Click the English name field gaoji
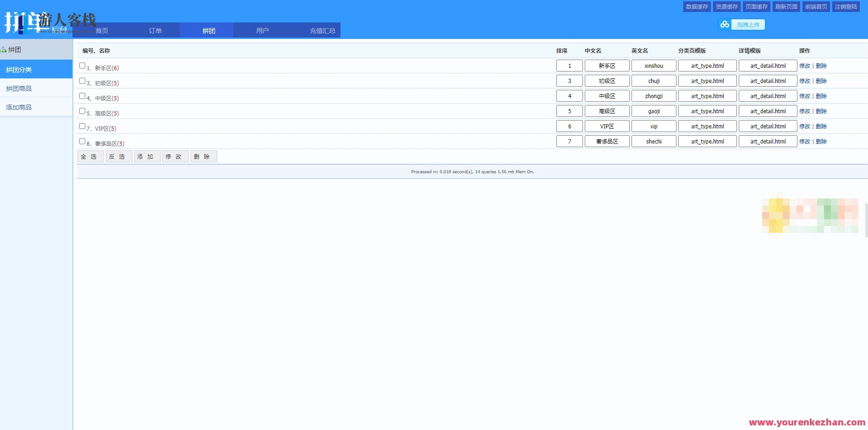Viewport: 868px width, 430px height. coord(654,111)
